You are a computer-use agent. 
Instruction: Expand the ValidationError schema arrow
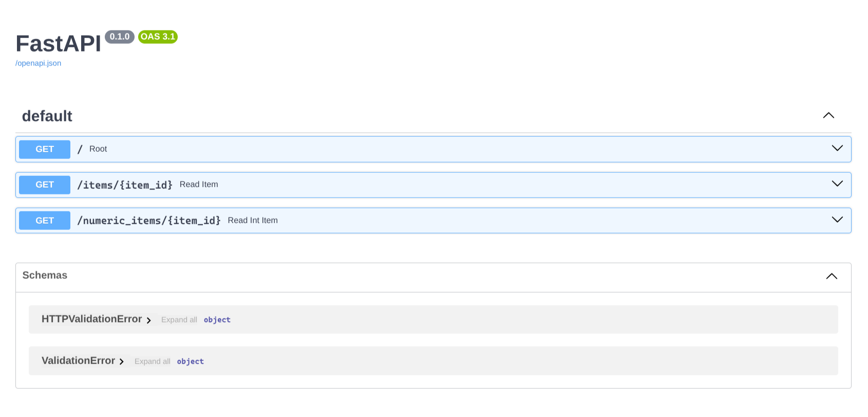tap(122, 362)
